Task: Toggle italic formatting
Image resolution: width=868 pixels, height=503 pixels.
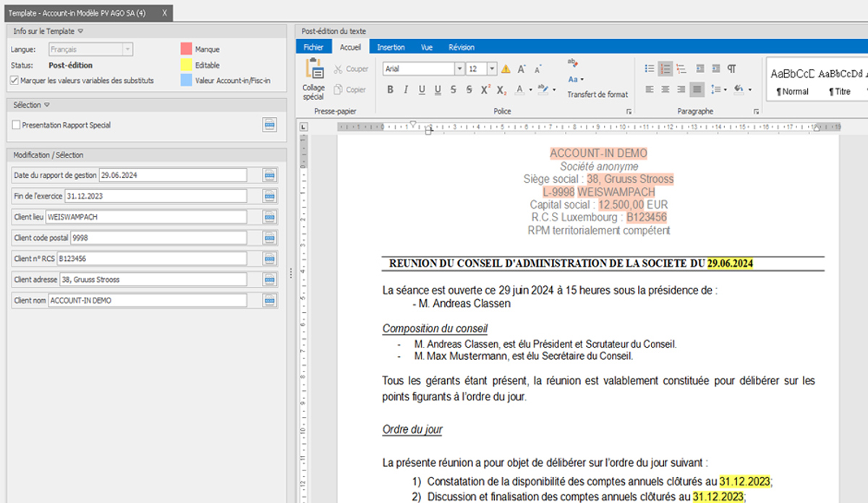Action: click(x=405, y=90)
